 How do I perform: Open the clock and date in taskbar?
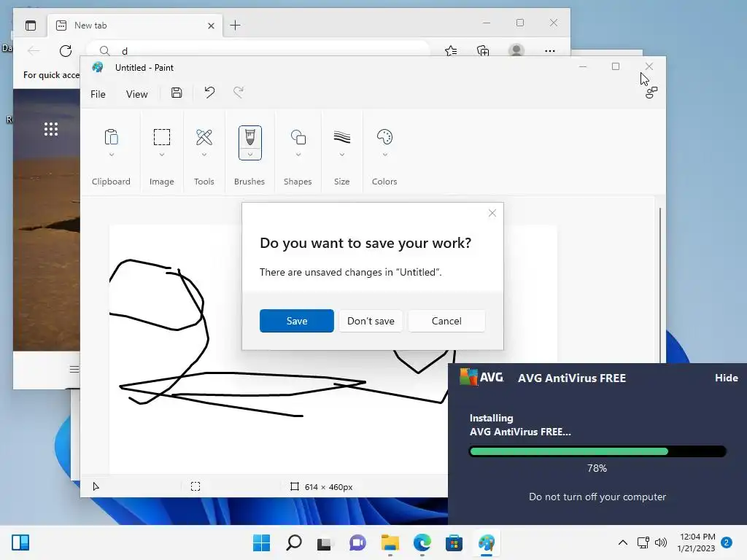click(697, 542)
